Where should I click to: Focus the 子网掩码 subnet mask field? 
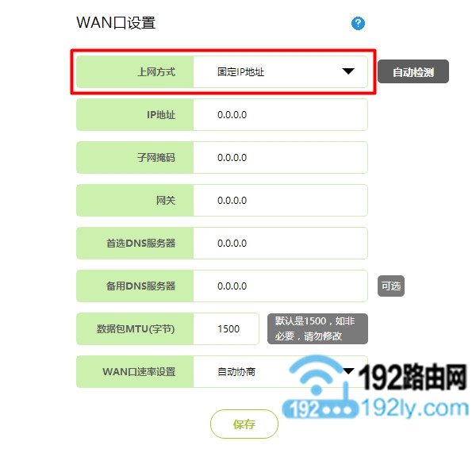pos(280,158)
